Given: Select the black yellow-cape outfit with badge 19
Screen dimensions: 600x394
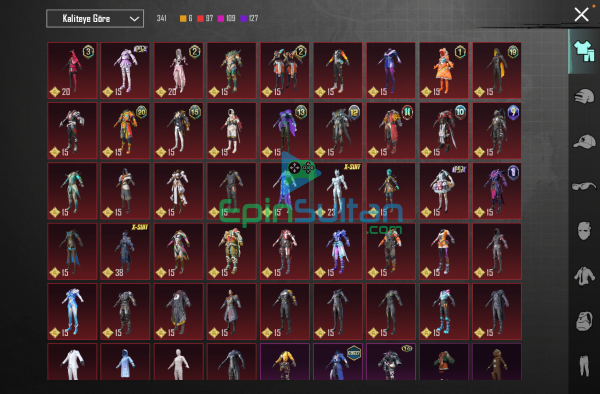Looking at the screenshot, I should click(x=497, y=70).
